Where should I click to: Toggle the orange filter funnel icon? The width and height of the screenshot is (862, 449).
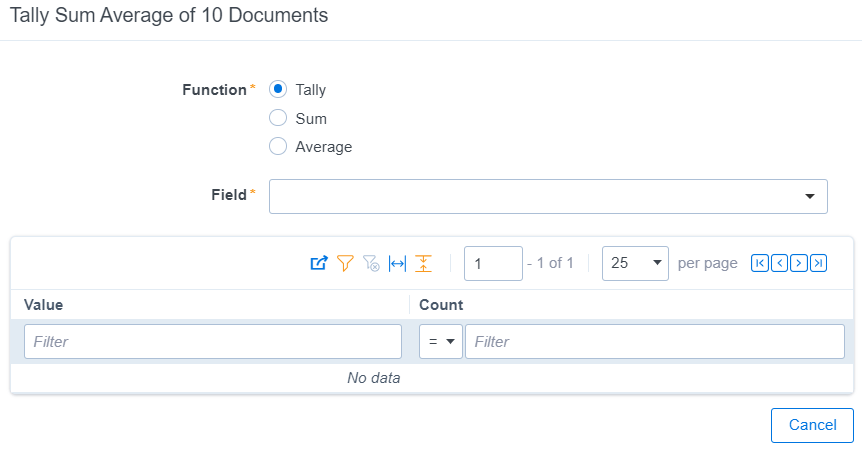point(345,263)
